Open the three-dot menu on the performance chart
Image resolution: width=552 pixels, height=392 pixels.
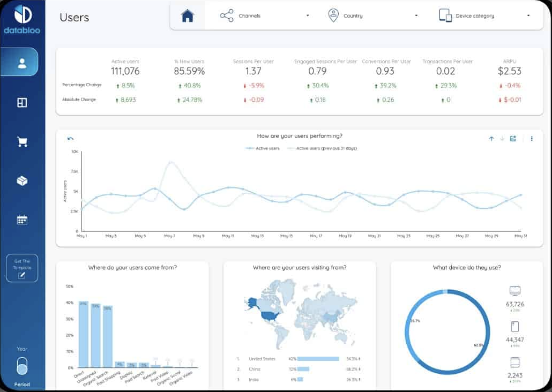pyautogui.click(x=531, y=138)
